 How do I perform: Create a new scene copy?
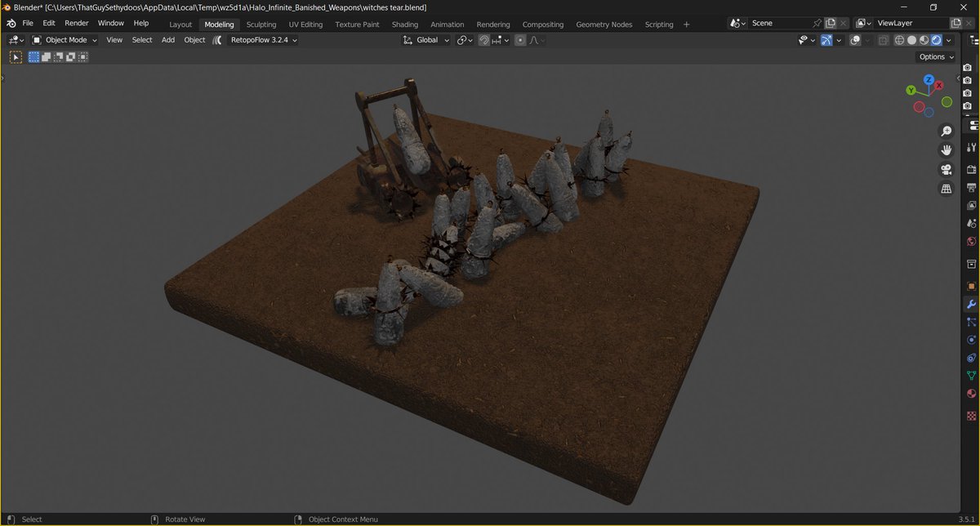831,24
